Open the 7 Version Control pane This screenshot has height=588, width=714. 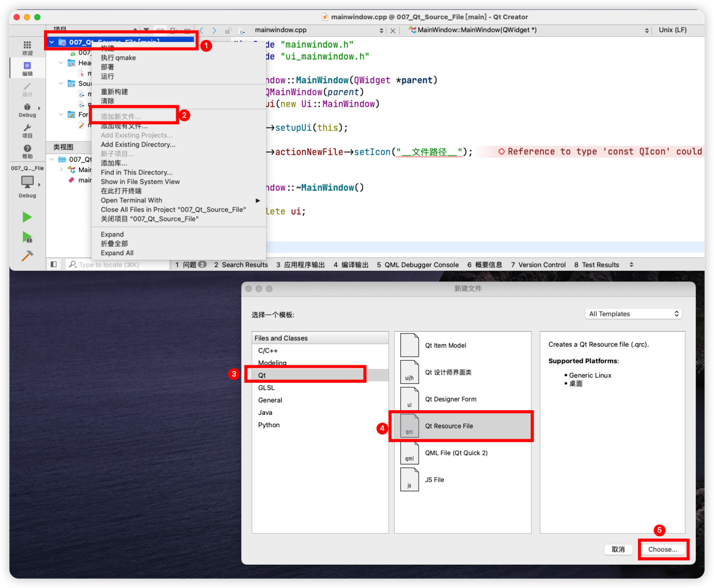point(538,265)
